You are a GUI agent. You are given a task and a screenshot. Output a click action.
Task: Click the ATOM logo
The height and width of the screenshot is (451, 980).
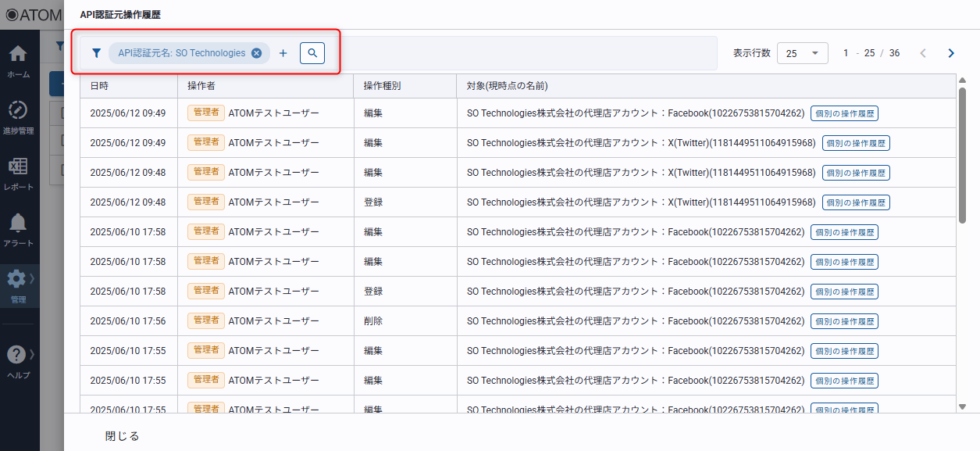pyautogui.click(x=34, y=14)
